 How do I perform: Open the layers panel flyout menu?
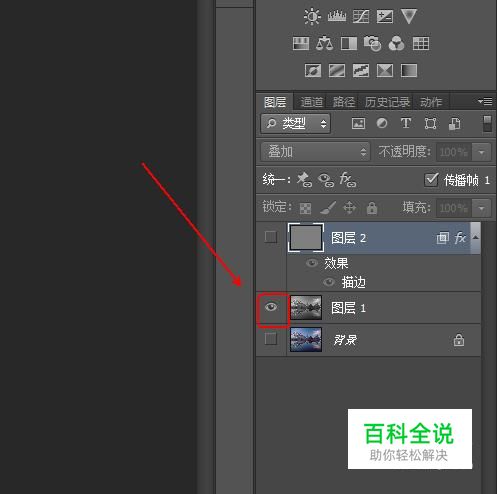tap(485, 101)
